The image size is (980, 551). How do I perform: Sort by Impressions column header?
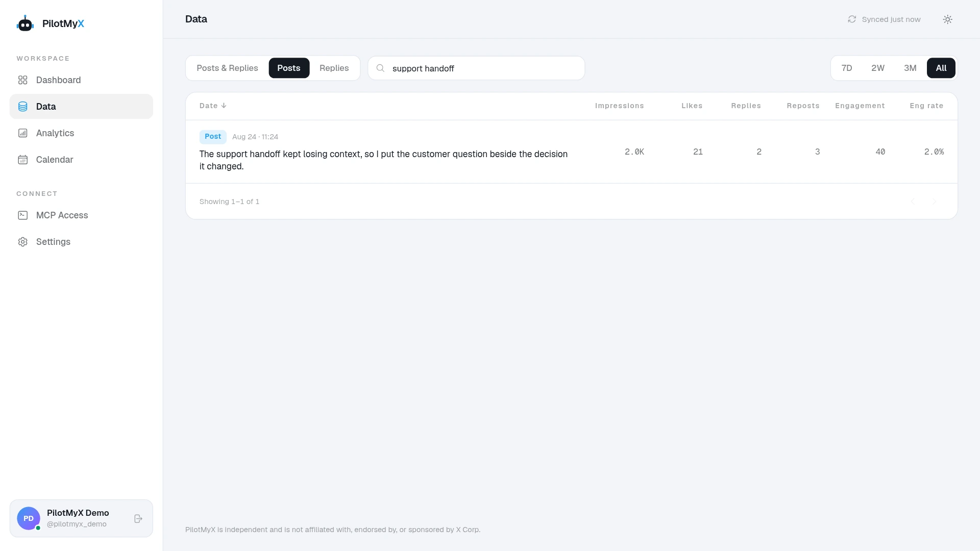click(619, 106)
